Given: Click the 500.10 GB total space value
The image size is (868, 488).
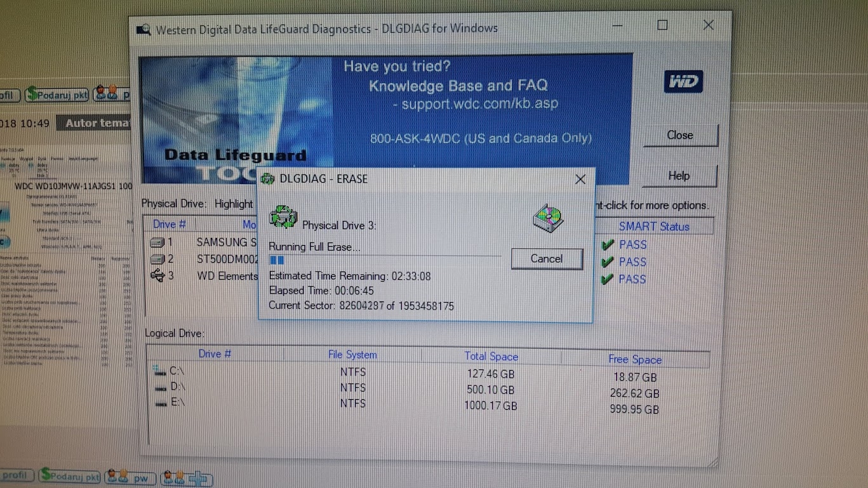Looking at the screenshot, I should point(491,390).
